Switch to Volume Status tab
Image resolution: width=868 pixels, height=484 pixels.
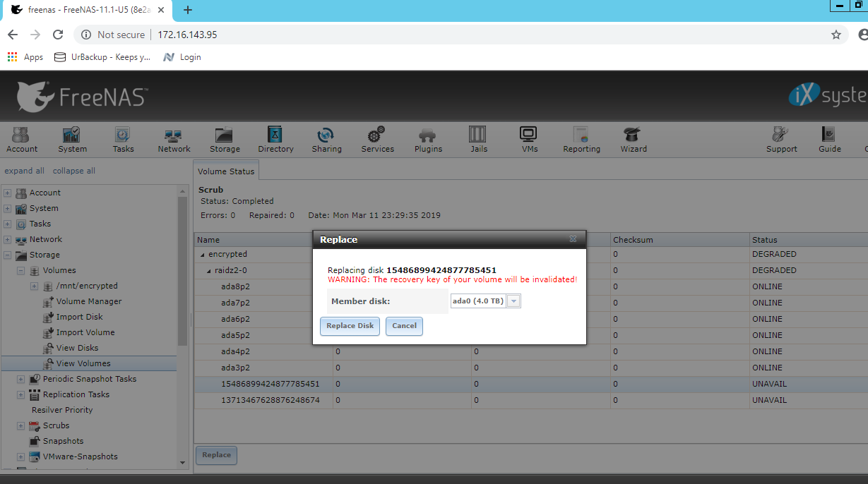click(226, 171)
